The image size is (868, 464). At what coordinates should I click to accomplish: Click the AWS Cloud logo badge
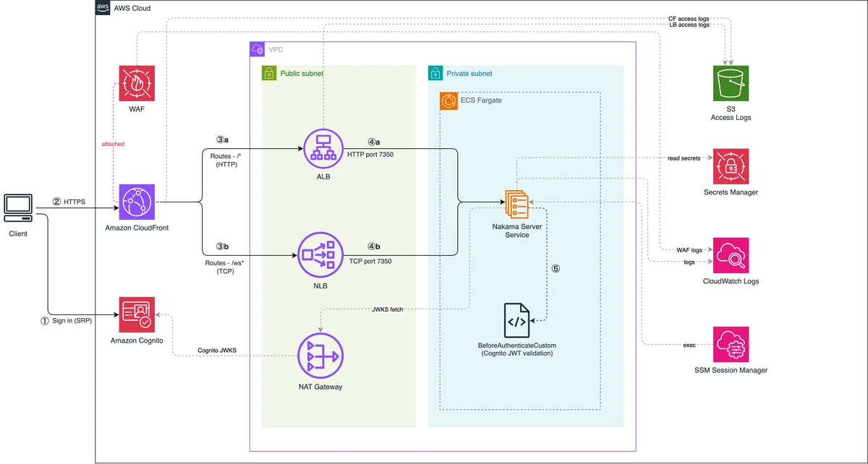103,8
